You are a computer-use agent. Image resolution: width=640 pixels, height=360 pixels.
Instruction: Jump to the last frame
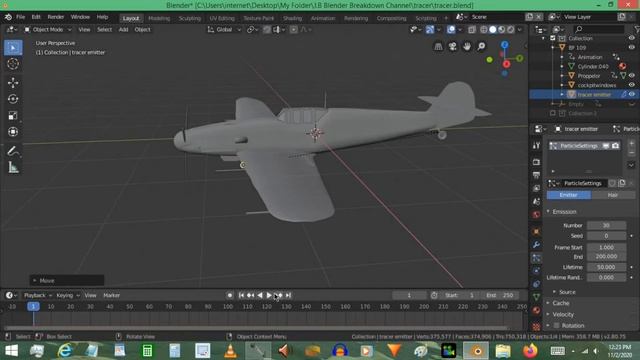point(288,295)
